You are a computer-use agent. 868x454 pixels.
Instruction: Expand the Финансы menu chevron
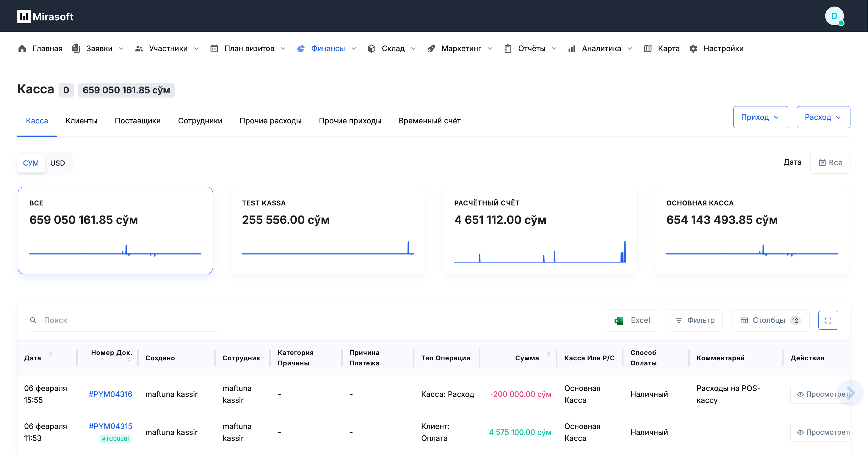pos(354,48)
